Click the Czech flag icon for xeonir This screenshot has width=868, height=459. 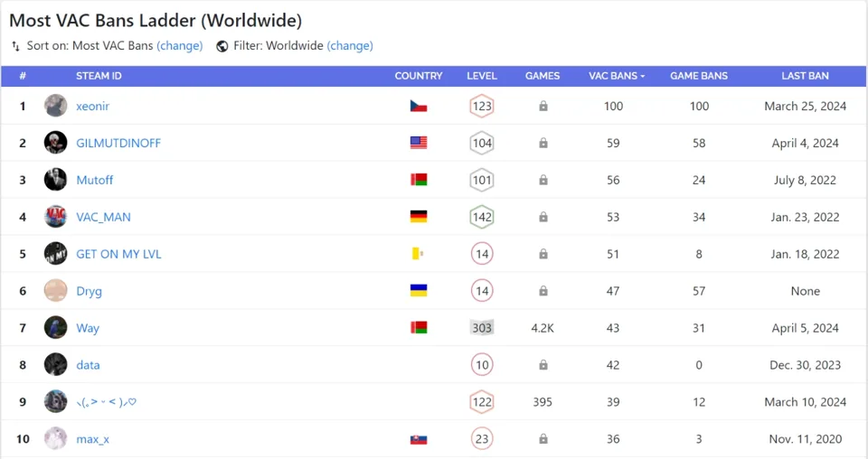coord(419,106)
